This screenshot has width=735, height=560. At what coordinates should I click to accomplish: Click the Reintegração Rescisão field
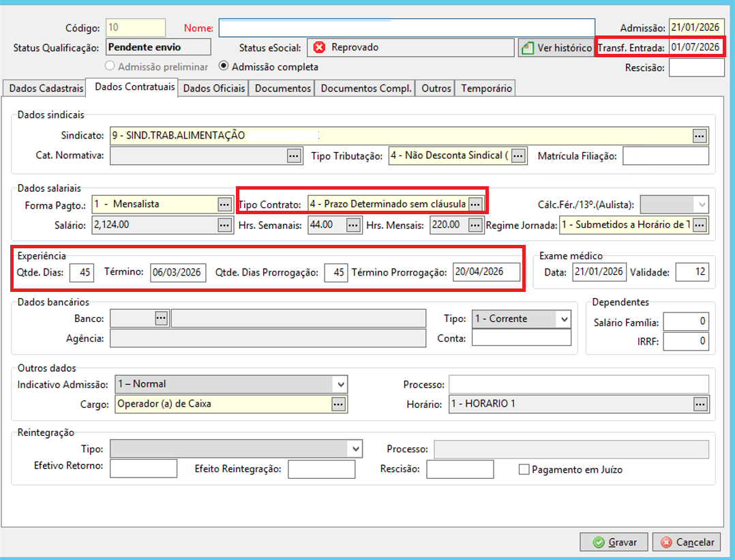point(460,469)
